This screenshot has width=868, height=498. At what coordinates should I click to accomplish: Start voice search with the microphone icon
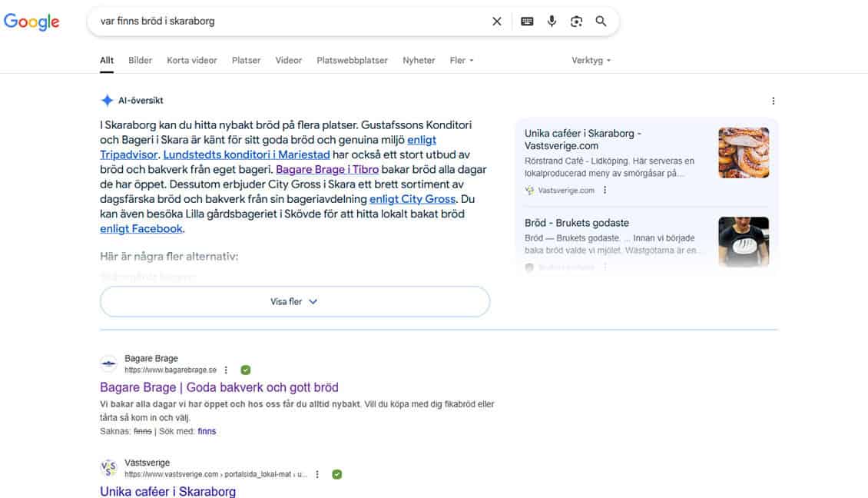click(552, 21)
